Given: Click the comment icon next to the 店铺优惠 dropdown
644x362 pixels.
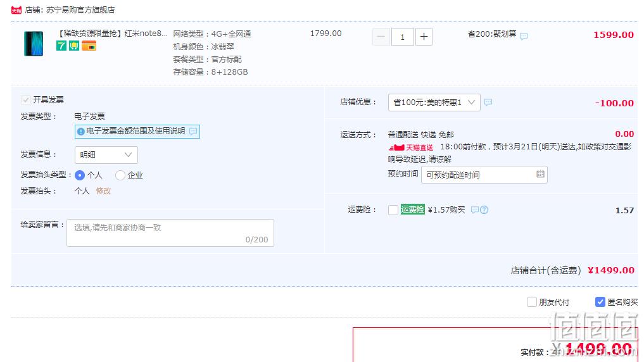Looking at the screenshot, I should pyautogui.click(x=488, y=102).
